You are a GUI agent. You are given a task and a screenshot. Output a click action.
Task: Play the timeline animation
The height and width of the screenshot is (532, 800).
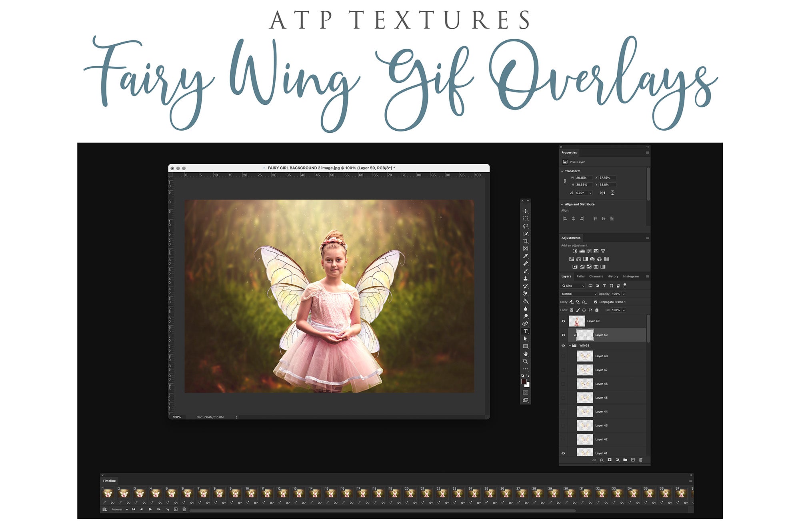pos(150,510)
